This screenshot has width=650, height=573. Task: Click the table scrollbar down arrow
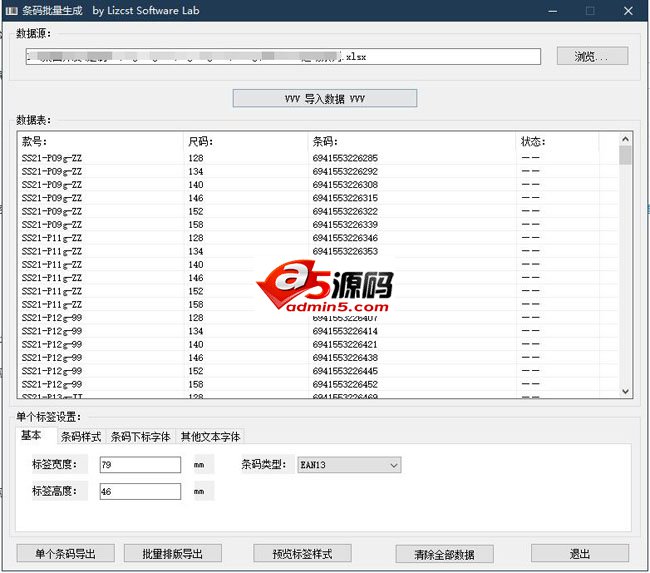coord(625,391)
